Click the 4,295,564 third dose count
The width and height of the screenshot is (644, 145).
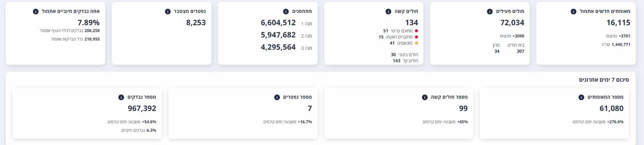click(278, 47)
